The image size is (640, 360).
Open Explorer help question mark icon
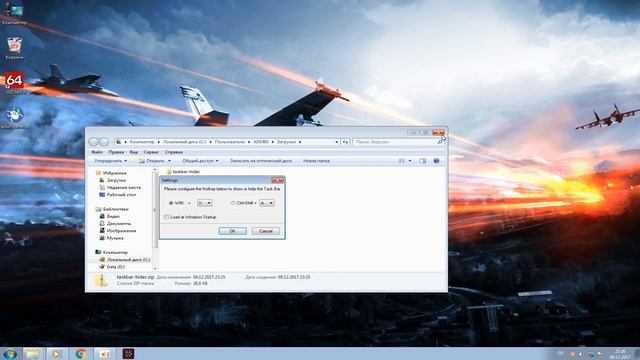pyautogui.click(x=436, y=161)
